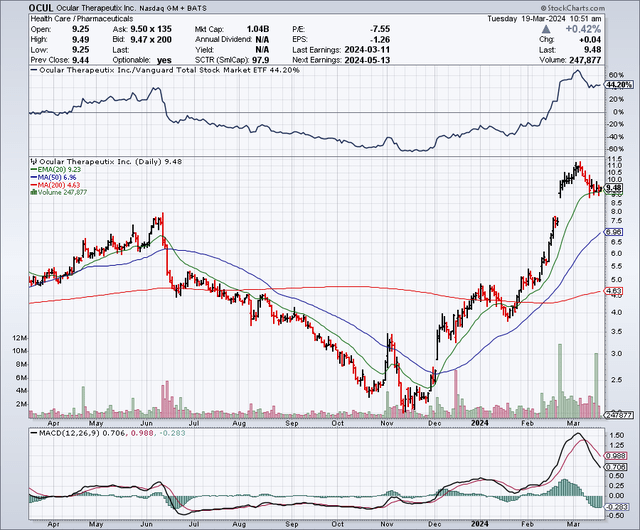This screenshot has width=640, height=530.
Task: Click the green EMA(20) legend line marker
Action: pos(34,169)
